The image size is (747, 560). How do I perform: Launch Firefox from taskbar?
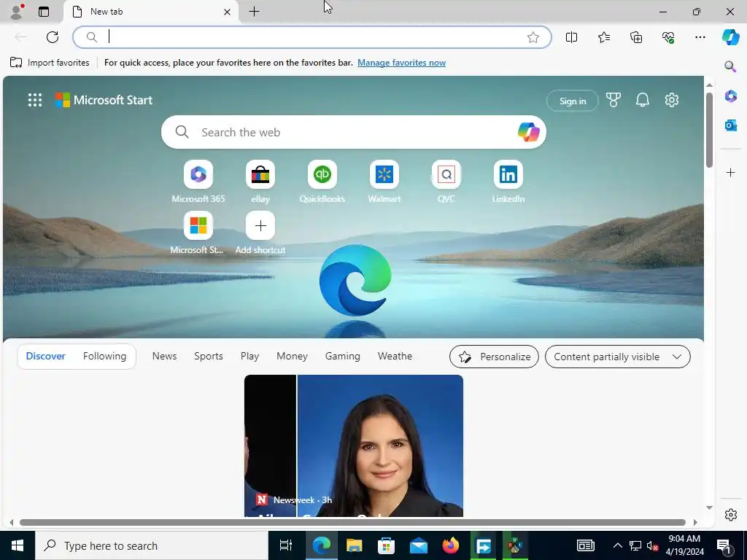(450, 545)
